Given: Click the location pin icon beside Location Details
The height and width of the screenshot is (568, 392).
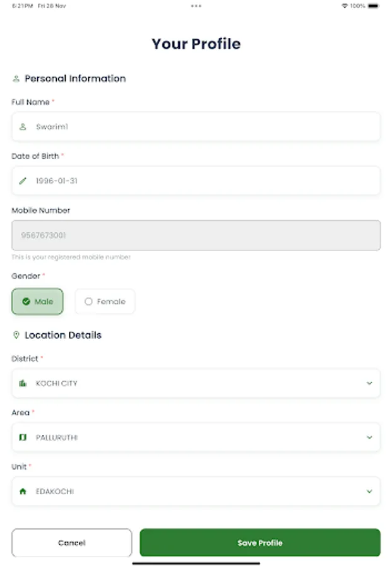Looking at the screenshot, I should click(x=16, y=334).
